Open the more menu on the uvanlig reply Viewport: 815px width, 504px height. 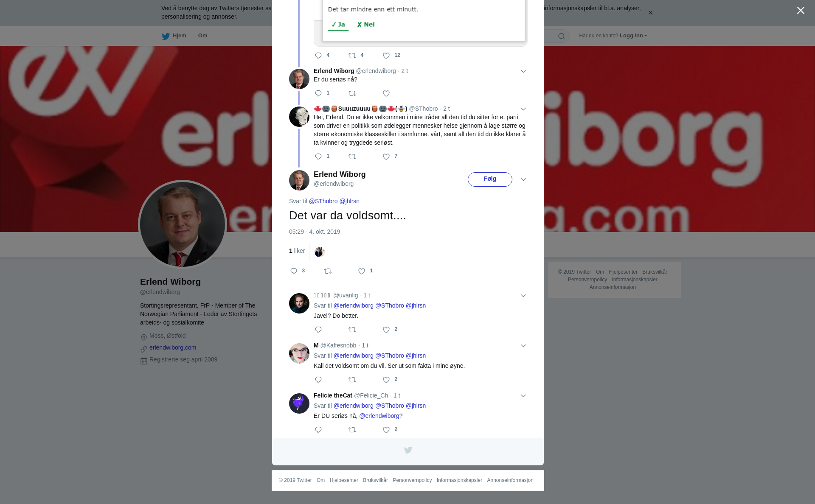[523, 296]
